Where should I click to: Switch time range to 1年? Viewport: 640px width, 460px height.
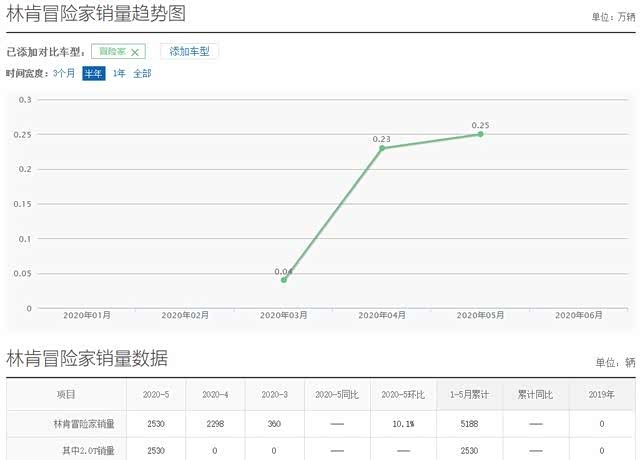119,73
